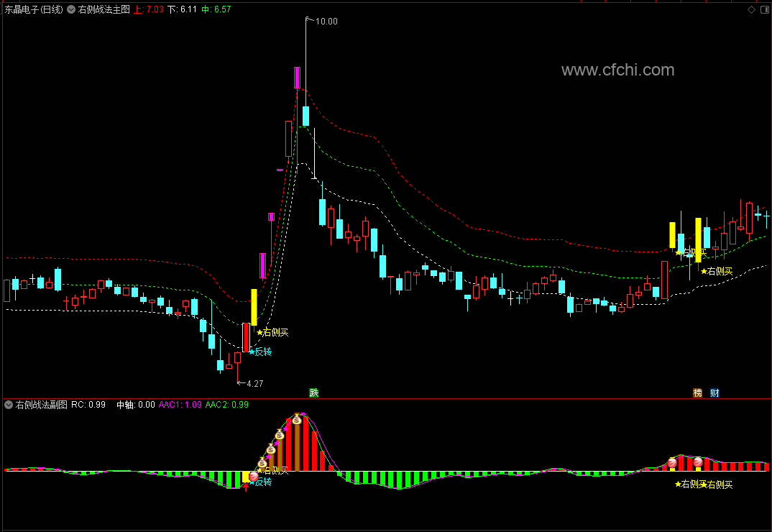Click the ★反转 signal in the main chart
772x532 pixels.
(x=260, y=352)
